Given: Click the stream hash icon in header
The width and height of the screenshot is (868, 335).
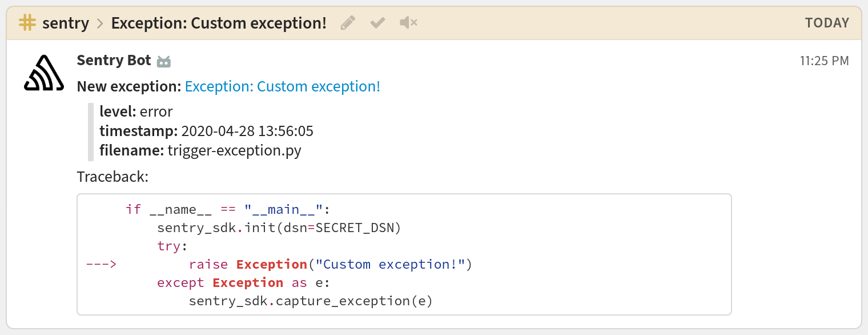Looking at the screenshot, I should pos(27,23).
